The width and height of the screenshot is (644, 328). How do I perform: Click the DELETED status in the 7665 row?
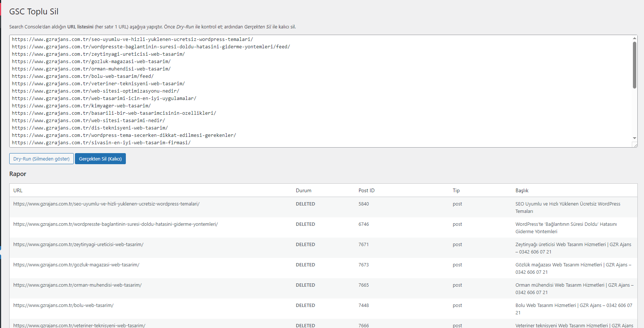pyautogui.click(x=306, y=285)
